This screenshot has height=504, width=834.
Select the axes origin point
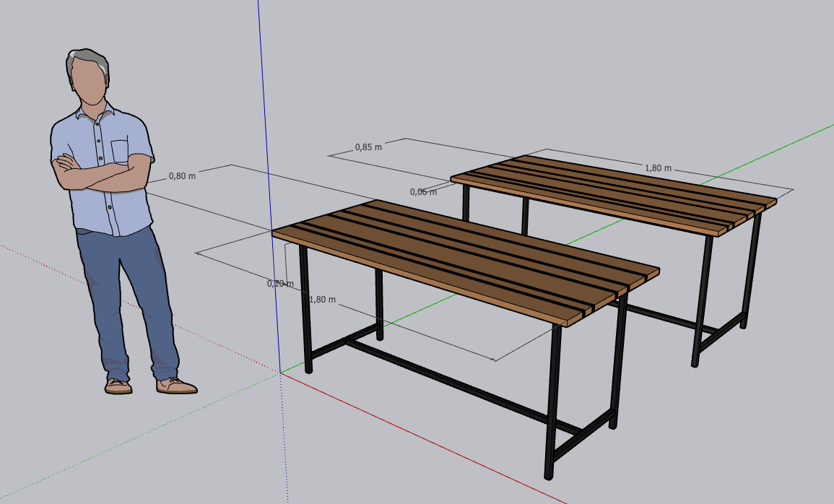pyautogui.click(x=280, y=373)
